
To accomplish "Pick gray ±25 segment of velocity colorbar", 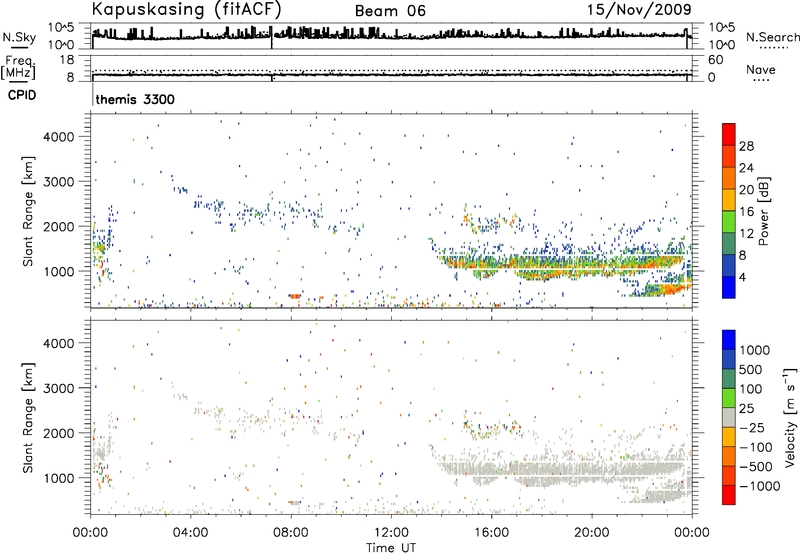I will click(729, 417).
